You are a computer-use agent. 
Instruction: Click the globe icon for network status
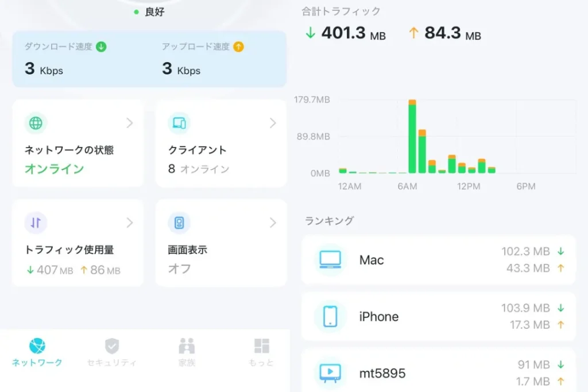click(x=36, y=123)
